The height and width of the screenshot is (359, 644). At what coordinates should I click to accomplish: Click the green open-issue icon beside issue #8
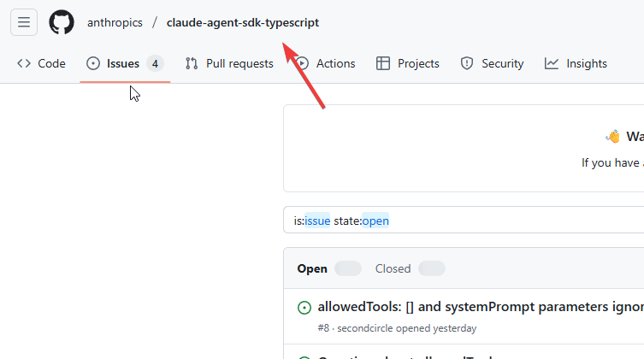pyautogui.click(x=304, y=308)
